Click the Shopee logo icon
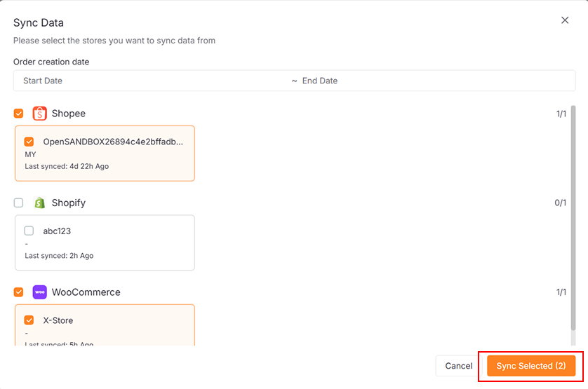Image resolution: width=588 pixels, height=389 pixels. coord(39,114)
